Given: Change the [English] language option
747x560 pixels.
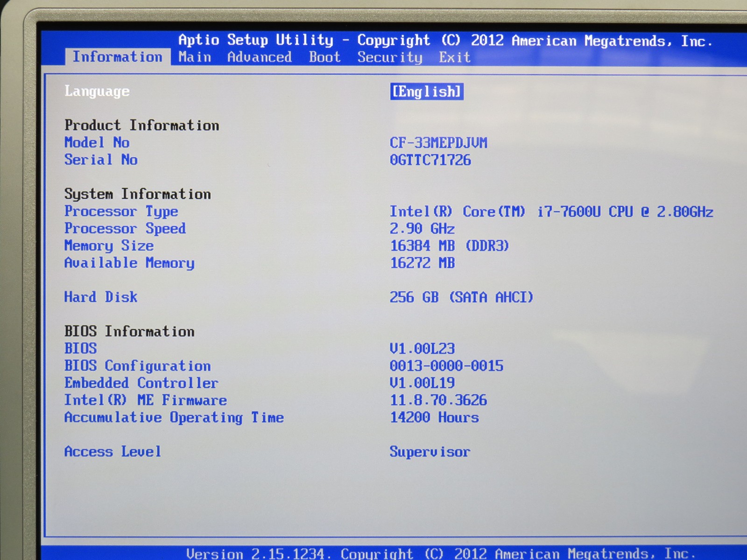Looking at the screenshot, I should [427, 91].
